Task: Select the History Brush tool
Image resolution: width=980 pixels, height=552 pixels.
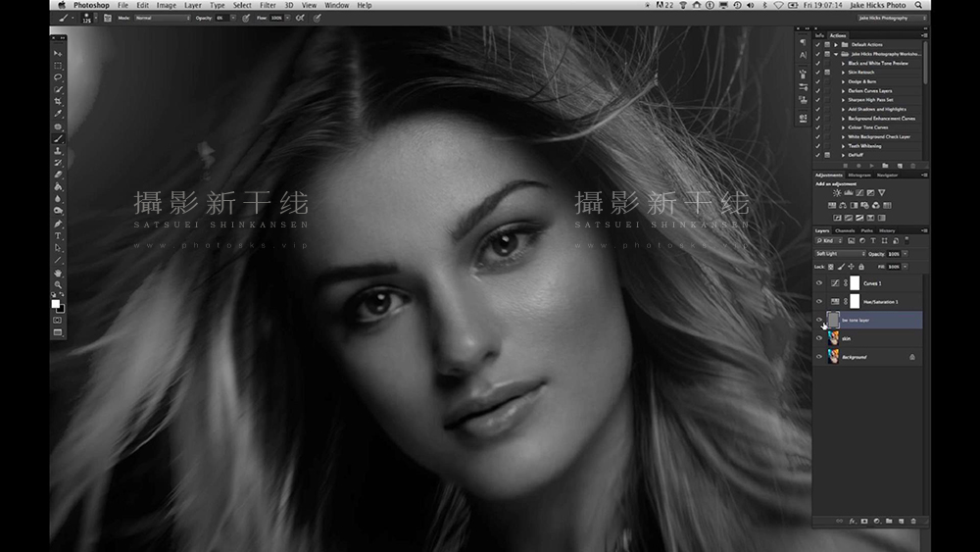Action: click(58, 163)
